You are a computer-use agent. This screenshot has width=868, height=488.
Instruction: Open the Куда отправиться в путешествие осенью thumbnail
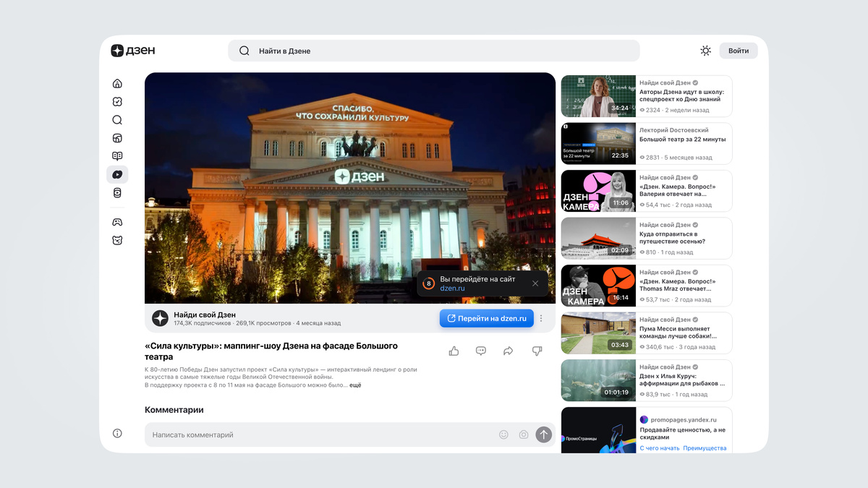(x=598, y=238)
